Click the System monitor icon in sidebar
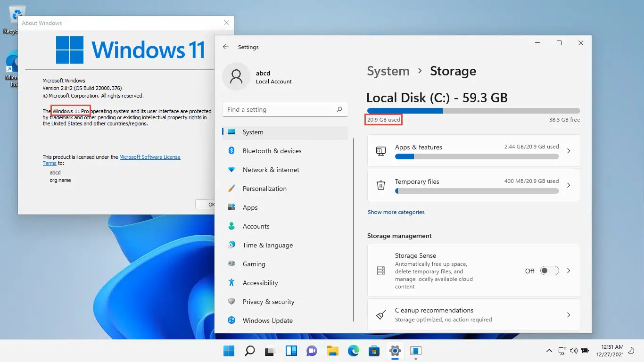The height and width of the screenshot is (362, 644). click(231, 132)
